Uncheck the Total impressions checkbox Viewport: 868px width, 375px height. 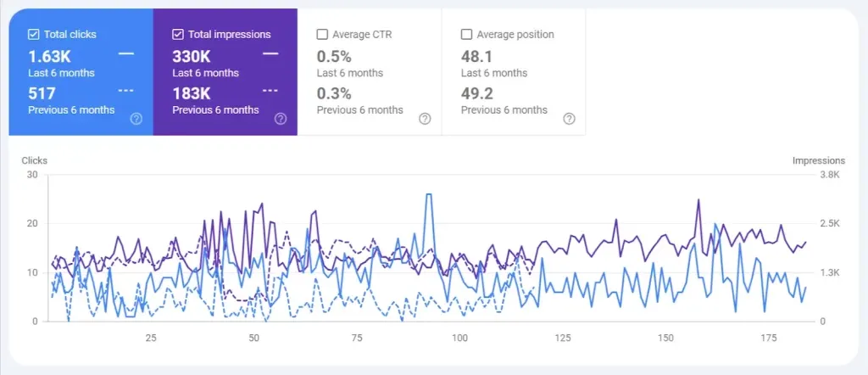[177, 35]
